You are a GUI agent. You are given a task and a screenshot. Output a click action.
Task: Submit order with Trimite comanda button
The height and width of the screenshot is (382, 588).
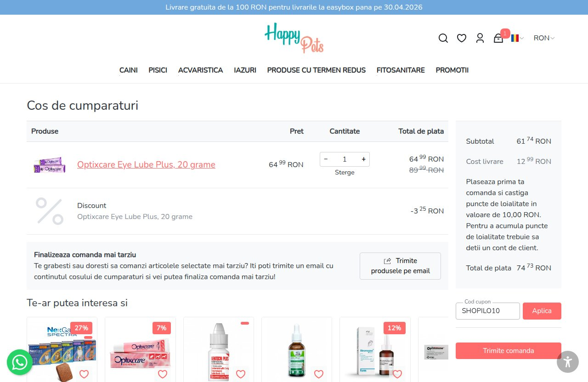pyautogui.click(x=509, y=351)
